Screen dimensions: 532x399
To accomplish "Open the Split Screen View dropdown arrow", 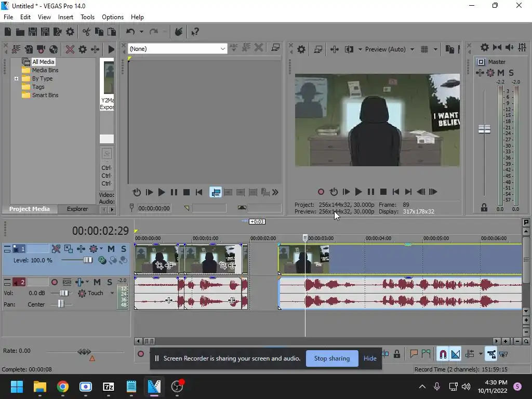I will (360, 49).
